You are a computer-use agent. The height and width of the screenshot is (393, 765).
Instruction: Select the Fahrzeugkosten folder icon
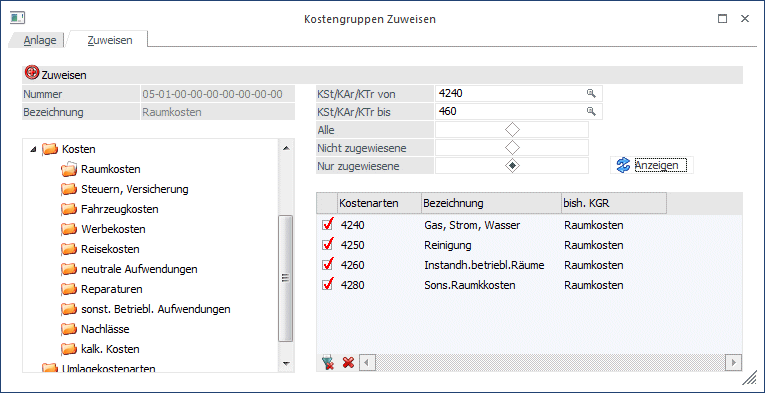(69, 209)
